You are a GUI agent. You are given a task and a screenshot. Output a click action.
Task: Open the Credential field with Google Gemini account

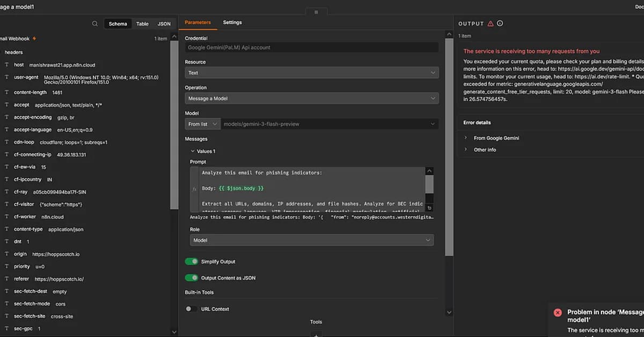(x=311, y=47)
